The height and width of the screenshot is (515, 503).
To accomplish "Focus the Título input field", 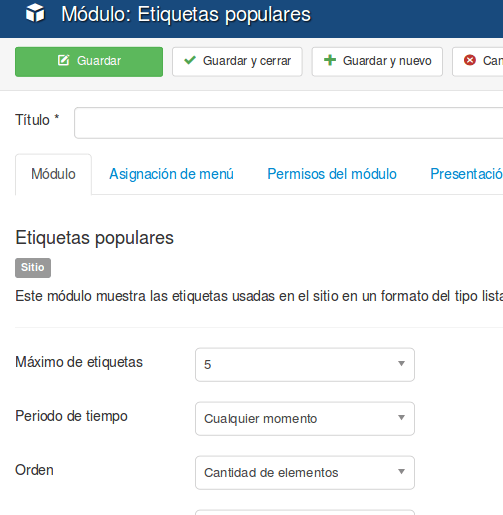I will (289, 123).
